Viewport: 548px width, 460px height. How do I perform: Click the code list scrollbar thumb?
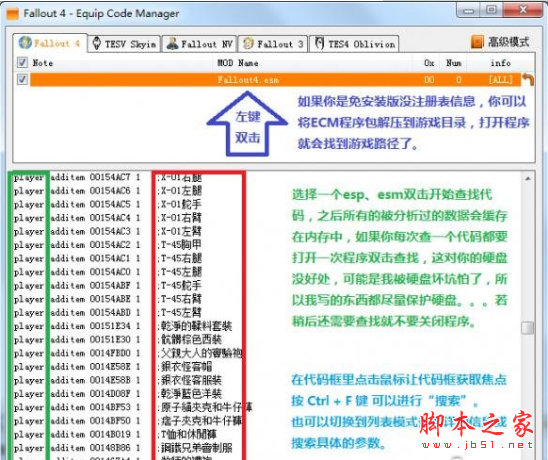coord(527,328)
